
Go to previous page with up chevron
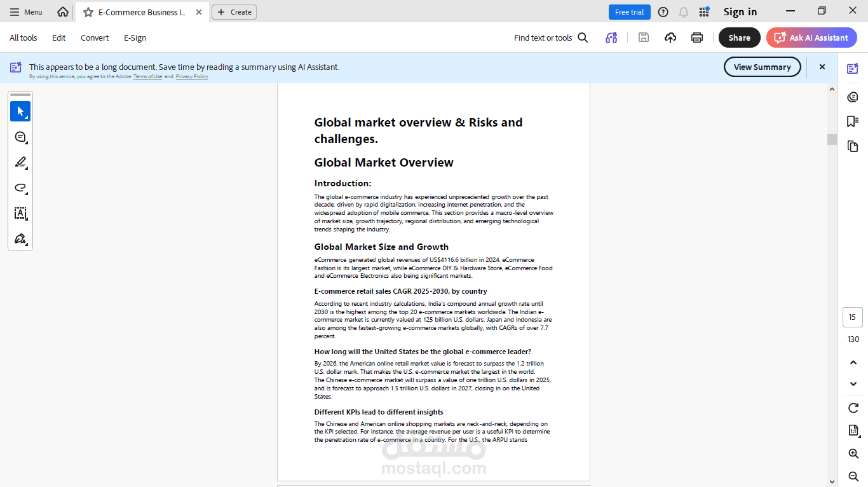853,362
